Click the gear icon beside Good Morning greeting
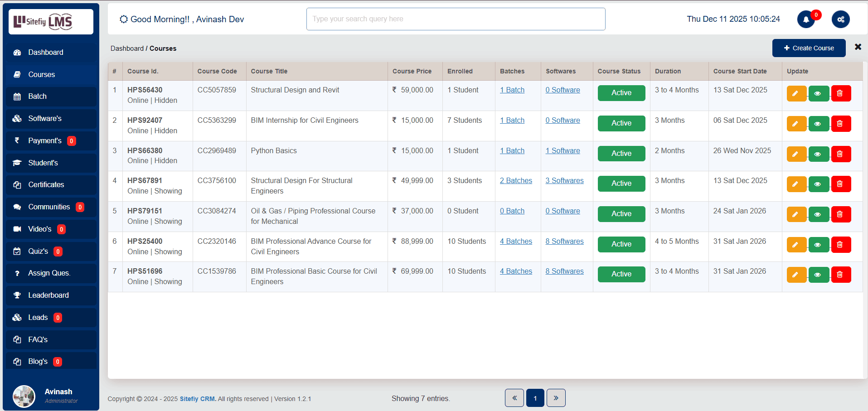This screenshot has height=411, width=868. tap(123, 19)
